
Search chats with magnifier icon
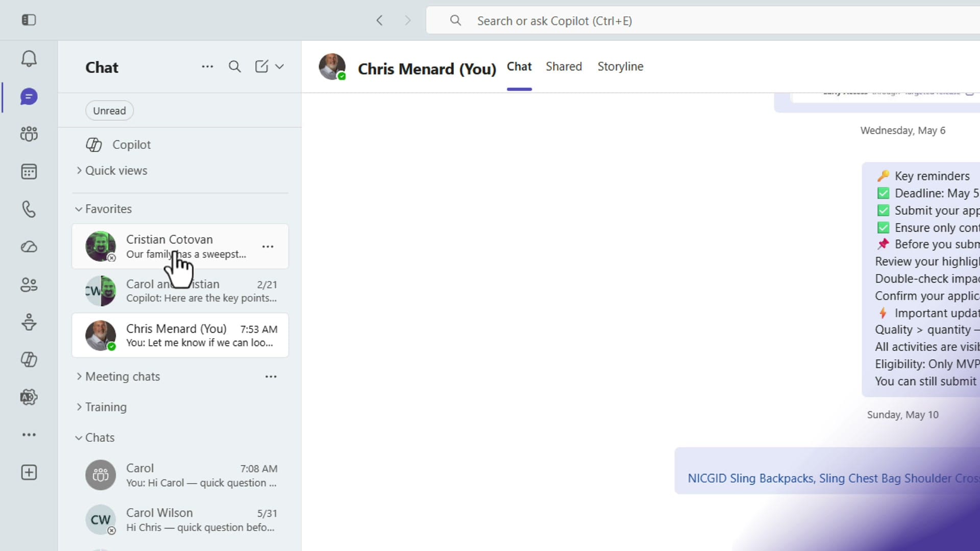click(235, 67)
